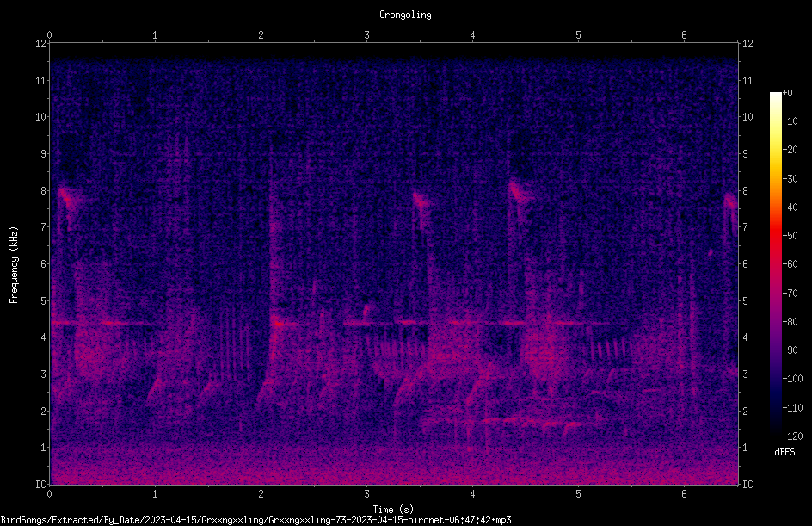Viewport: 812px width, 526px height.
Task: Click the 8 kHz label on left axis
Action: [x=44, y=191]
